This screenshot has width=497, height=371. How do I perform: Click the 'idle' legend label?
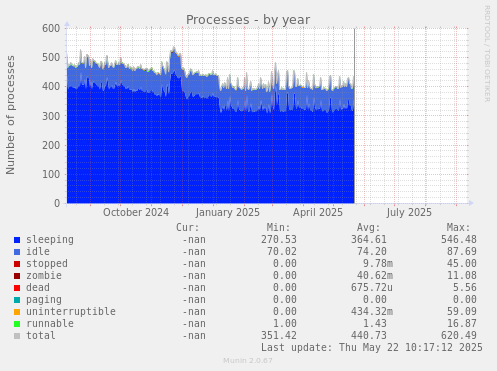click(38, 252)
